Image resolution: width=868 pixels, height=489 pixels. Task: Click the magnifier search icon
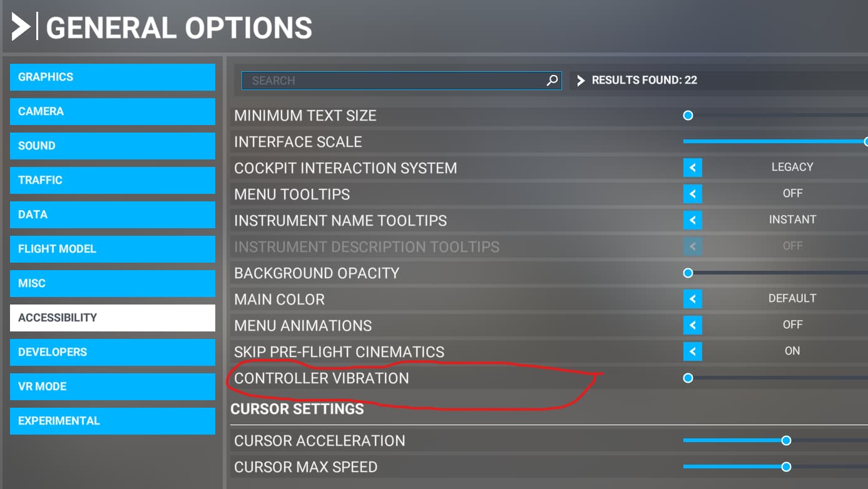pyautogui.click(x=552, y=80)
